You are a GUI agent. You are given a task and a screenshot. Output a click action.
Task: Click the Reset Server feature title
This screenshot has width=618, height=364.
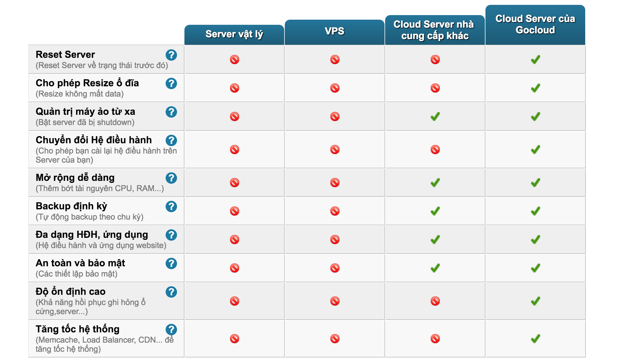(x=65, y=54)
